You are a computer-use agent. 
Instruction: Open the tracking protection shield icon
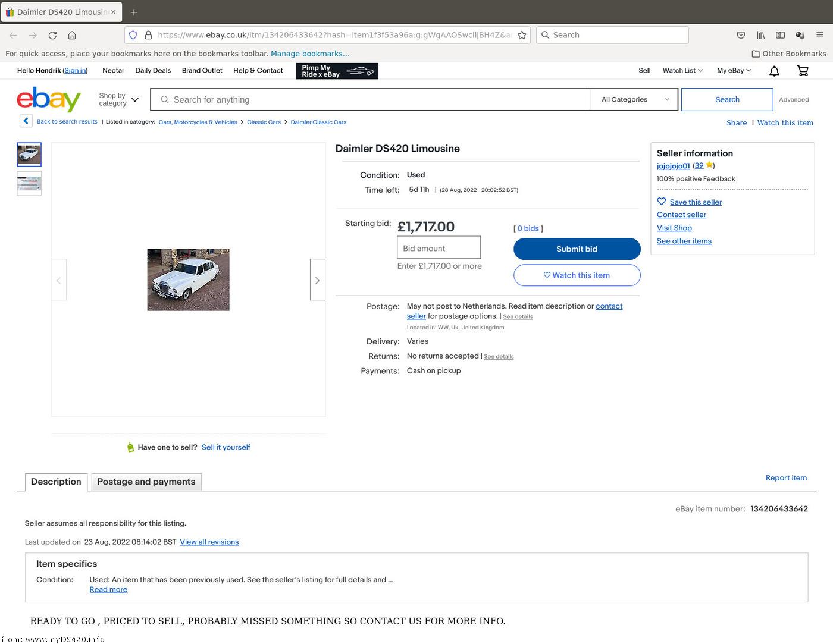[x=133, y=35]
